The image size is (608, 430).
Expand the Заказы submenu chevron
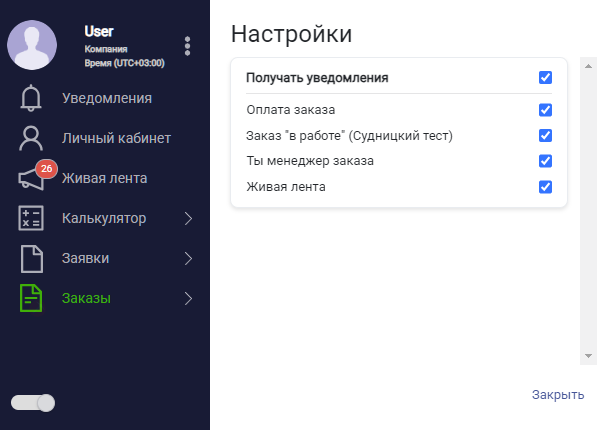point(188,298)
